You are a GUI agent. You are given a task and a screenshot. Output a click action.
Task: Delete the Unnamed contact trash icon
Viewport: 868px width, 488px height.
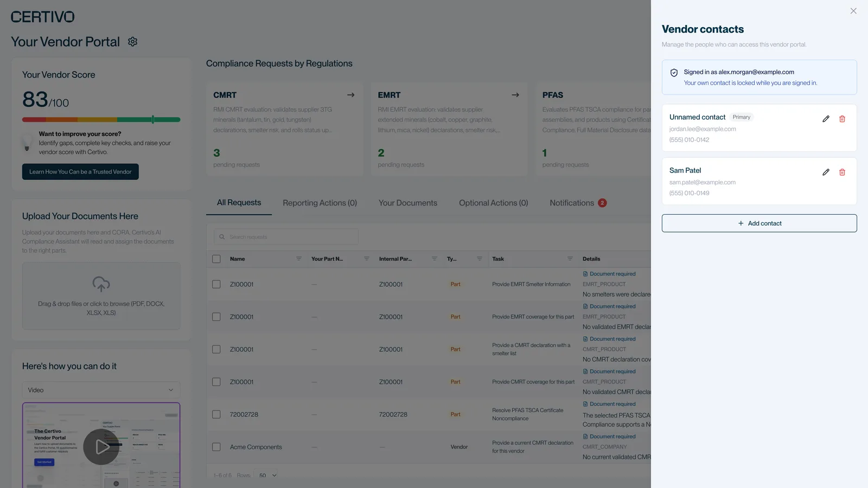coord(842,119)
